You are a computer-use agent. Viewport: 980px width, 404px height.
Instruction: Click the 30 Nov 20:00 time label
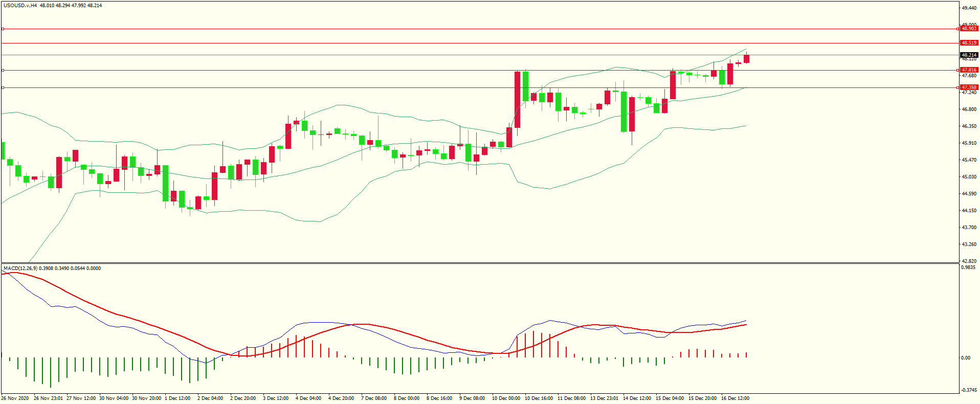[x=146, y=398]
